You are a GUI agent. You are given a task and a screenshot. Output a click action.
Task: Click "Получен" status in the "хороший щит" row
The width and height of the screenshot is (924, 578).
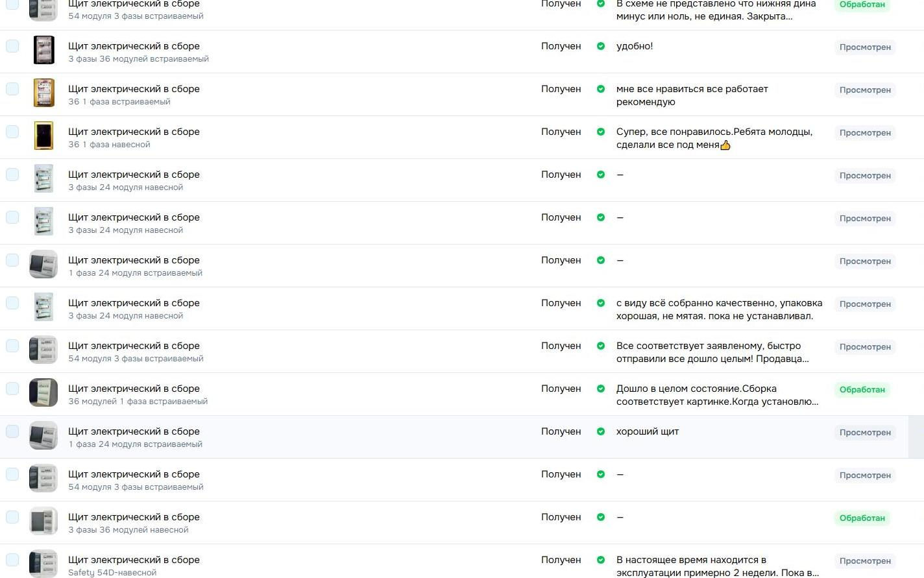(561, 431)
